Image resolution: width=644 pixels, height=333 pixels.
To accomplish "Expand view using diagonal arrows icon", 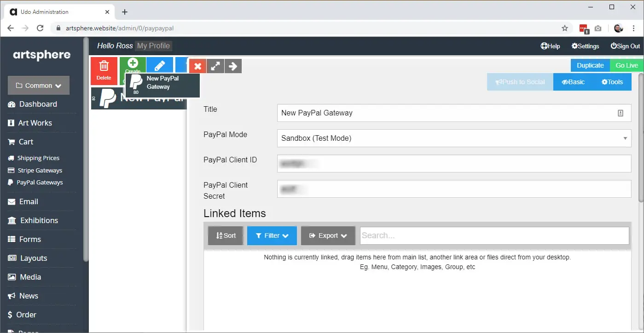I will coord(215,66).
